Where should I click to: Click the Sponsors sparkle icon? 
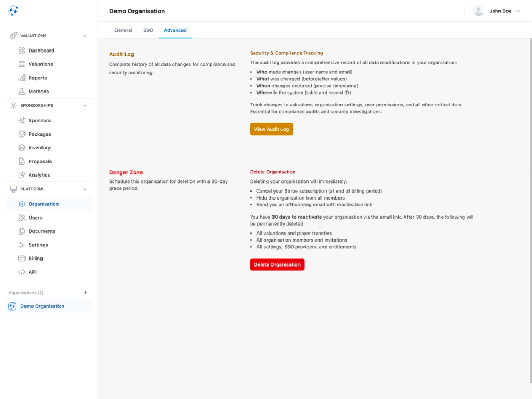pos(22,120)
